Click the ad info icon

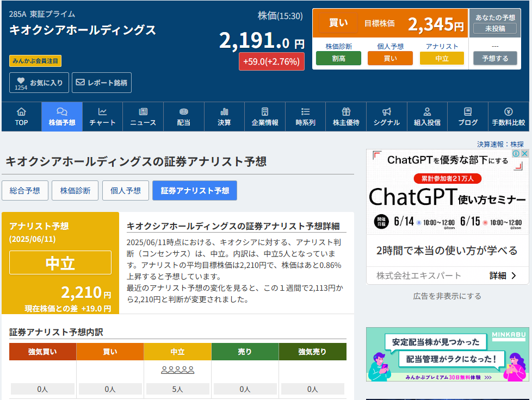pyautogui.click(x=516, y=154)
